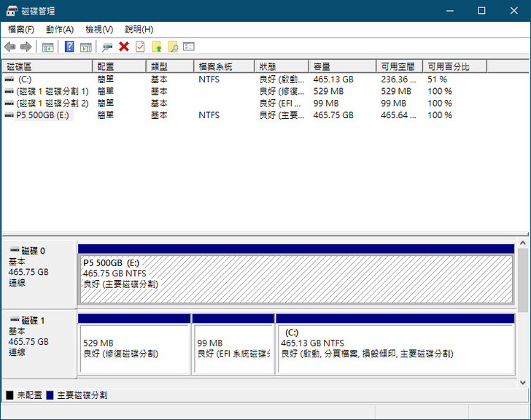Click the Back arrow toolbar icon
Viewport: 531px width, 420px height.
click(x=9, y=47)
